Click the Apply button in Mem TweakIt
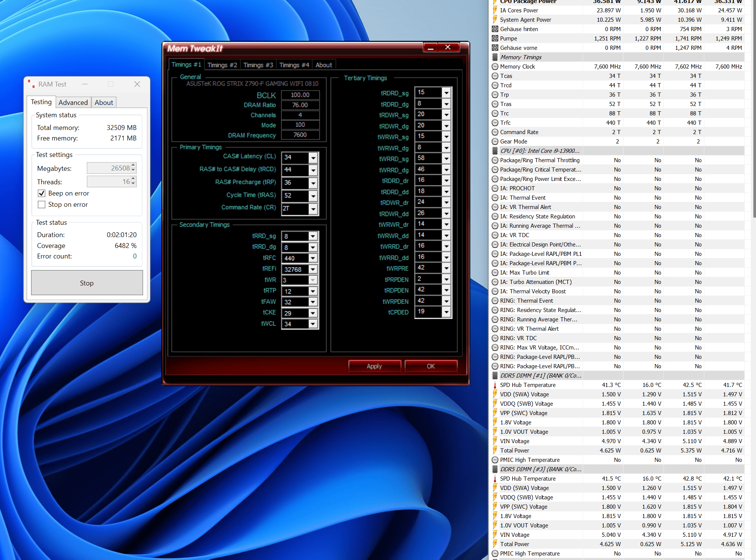The width and height of the screenshot is (756, 560). (x=374, y=366)
